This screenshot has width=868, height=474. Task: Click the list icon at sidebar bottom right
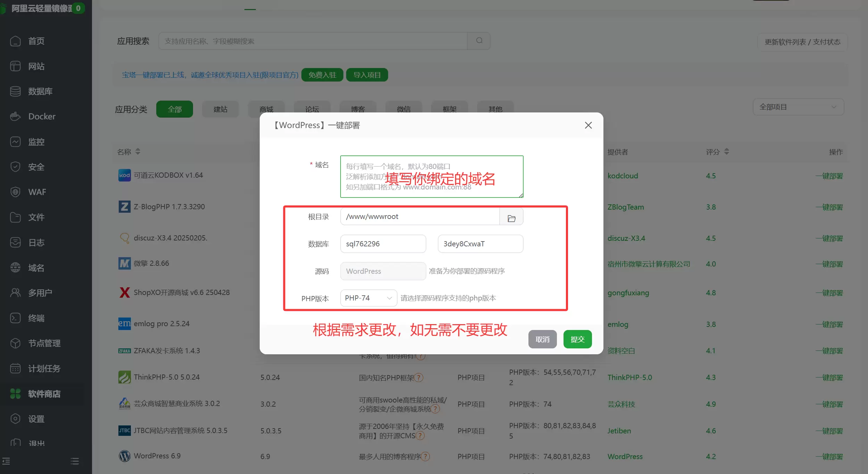[75, 461]
